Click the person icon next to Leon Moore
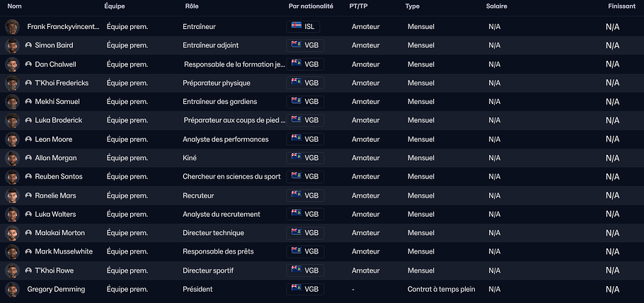This screenshot has width=644, height=303. [x=28, y=139]
